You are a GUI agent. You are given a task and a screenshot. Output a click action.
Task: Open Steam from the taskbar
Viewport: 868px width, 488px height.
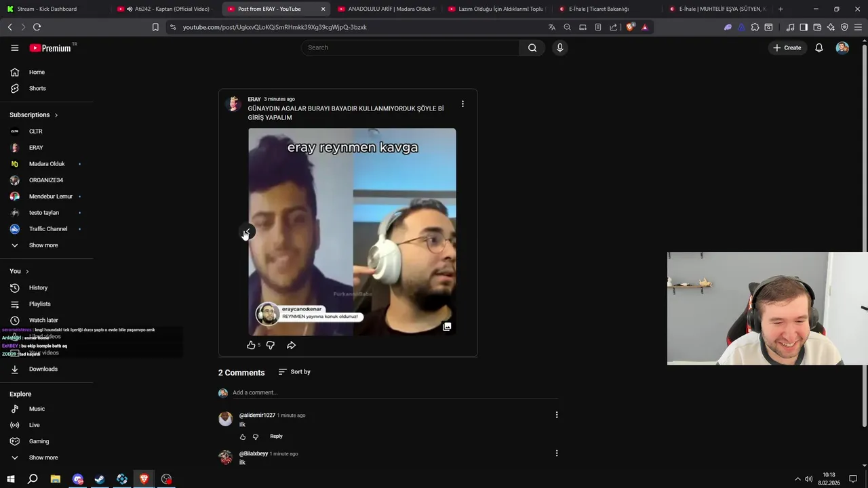click(x=100, y=479)
